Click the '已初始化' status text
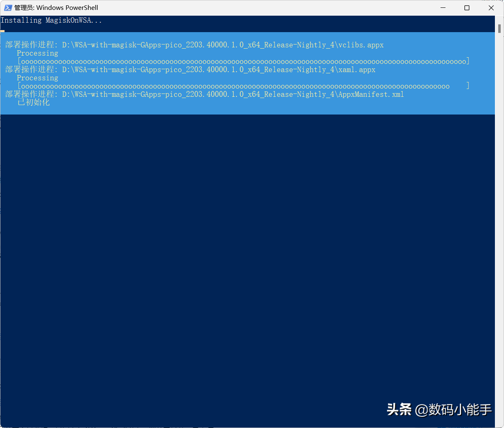 click(x=33, y=103)
